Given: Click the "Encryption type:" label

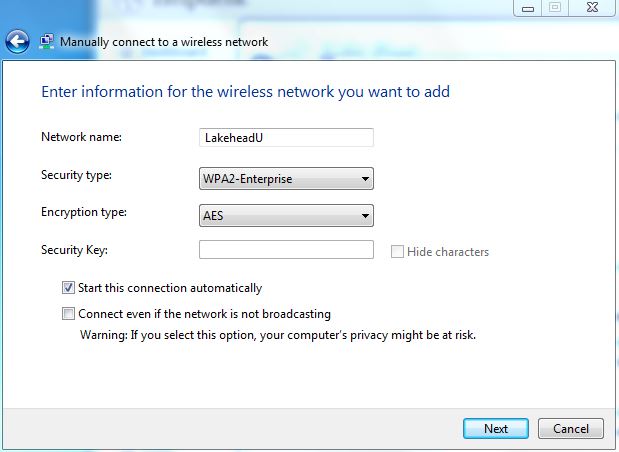Looking at the screenshot, I should coord(83,212).
